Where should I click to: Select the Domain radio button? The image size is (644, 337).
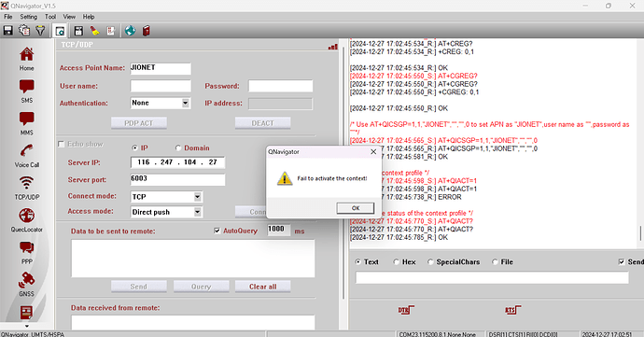(x=178, y=147)
